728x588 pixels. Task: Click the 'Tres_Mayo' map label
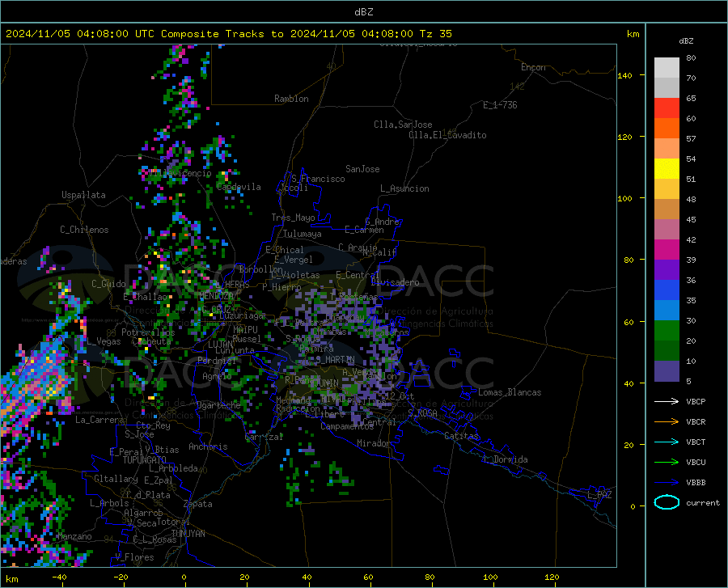(x=293, y=218)
